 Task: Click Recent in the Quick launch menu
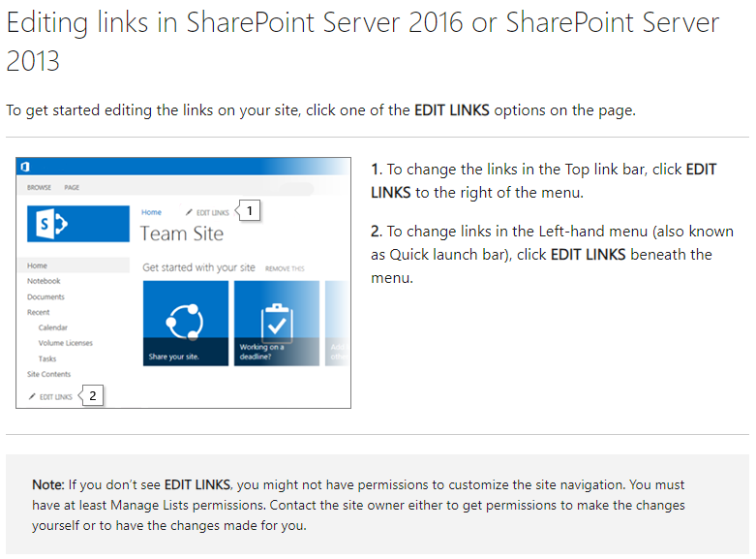pos(39,312)
